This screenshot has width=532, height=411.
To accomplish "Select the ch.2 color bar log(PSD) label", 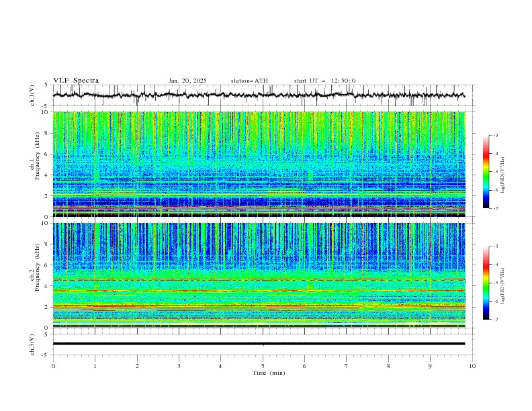I will click(502, 286).
